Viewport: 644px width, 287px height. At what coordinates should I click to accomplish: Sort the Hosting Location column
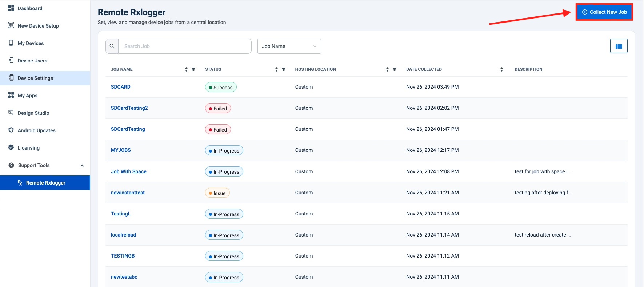click(x=387, y=69)
